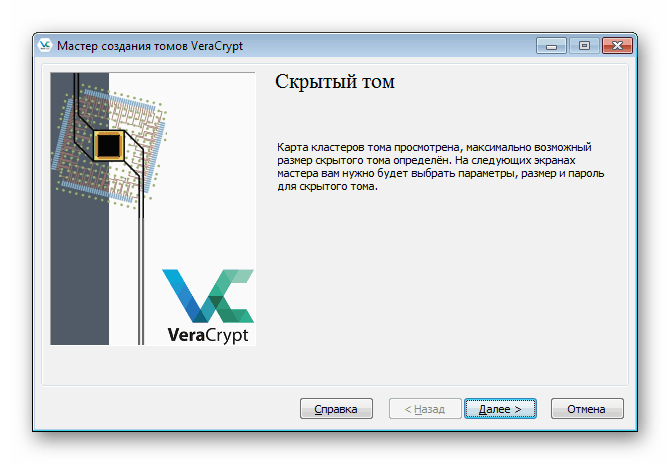Image resolution: width=670 pixels, height=464 pixels.
Task: Click the Скрытый том heading
Action: click(x=335, y=81)
